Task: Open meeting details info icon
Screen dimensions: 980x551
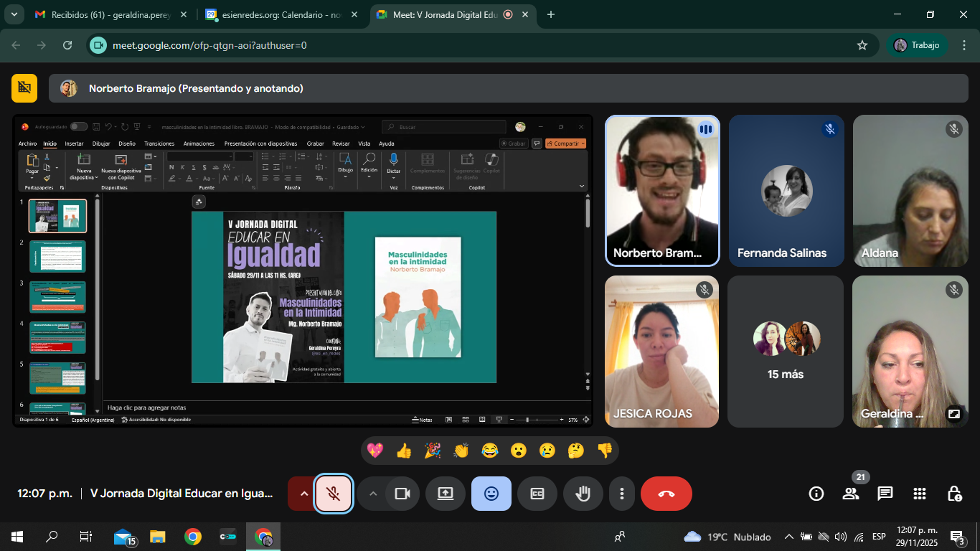Action: point(816,494)
